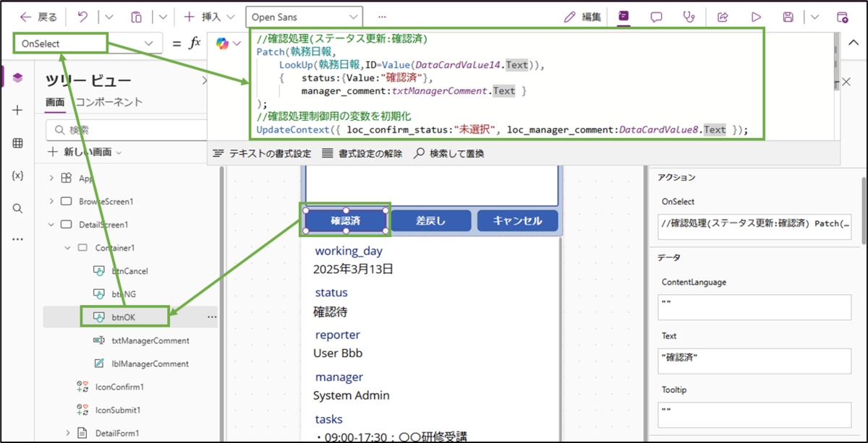Expand the App tree node
The width and height of the screenshot is (868, 443).
[51, 178]
